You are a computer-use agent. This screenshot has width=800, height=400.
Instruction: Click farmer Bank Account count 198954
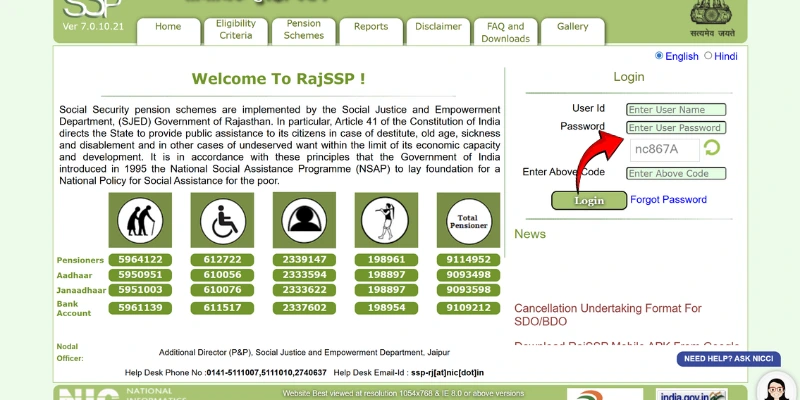[386, 308]
